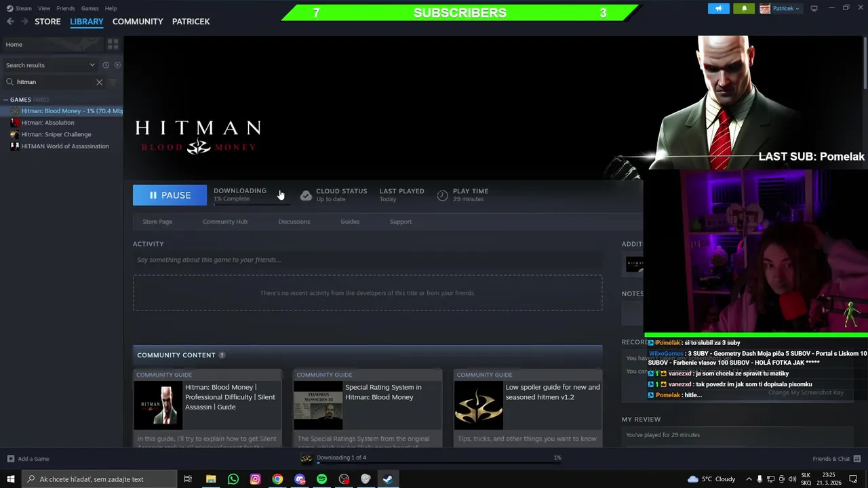Go back with the left arrow
This screenshot has height=488, width=868.
tap(10, 22)
